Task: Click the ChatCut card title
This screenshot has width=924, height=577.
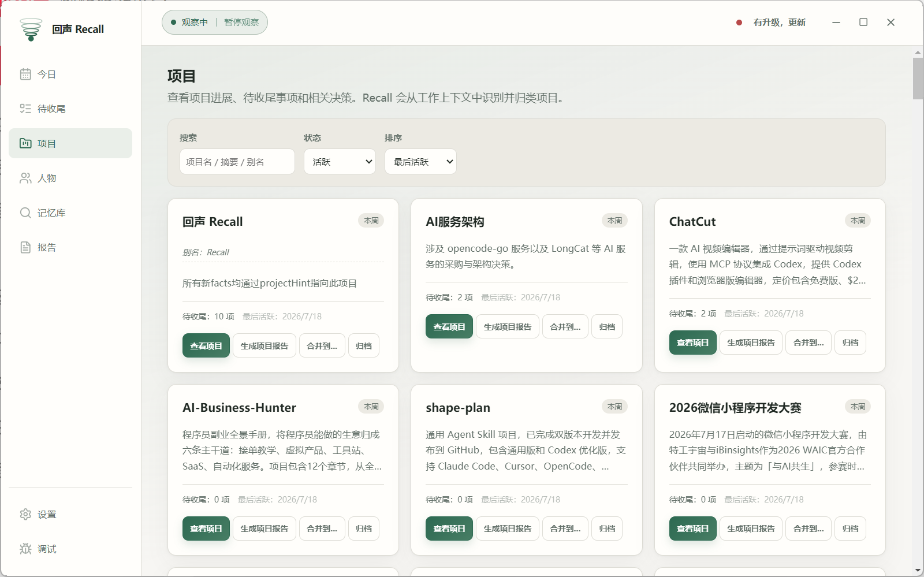Action: point(692,222)
